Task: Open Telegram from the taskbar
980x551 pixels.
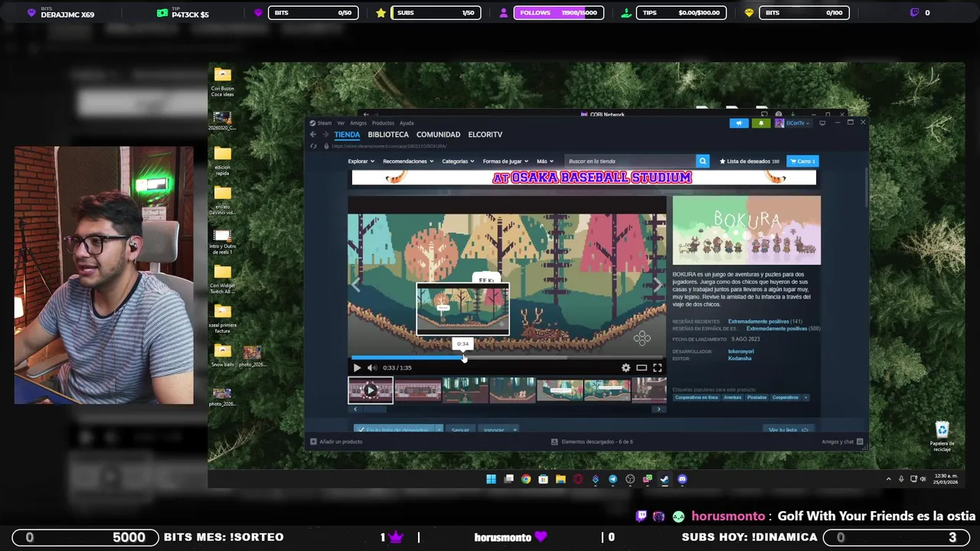Action: click(x=612, y=479)
